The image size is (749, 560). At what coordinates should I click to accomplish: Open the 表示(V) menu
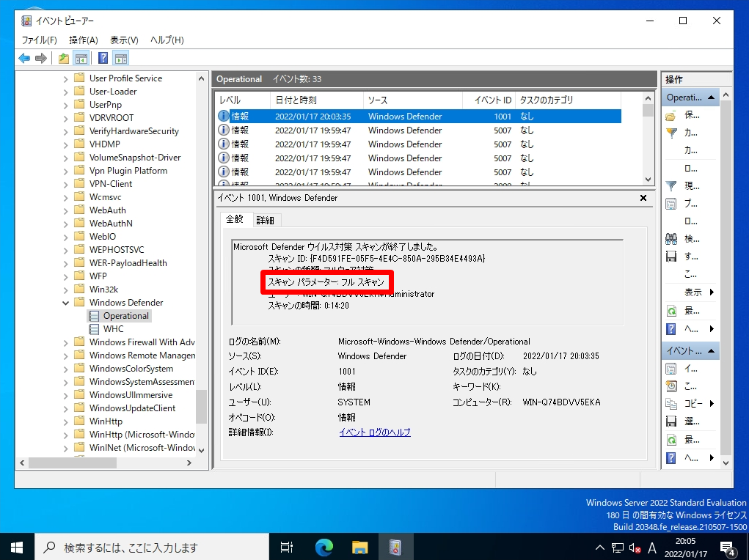tap(124, 40)
